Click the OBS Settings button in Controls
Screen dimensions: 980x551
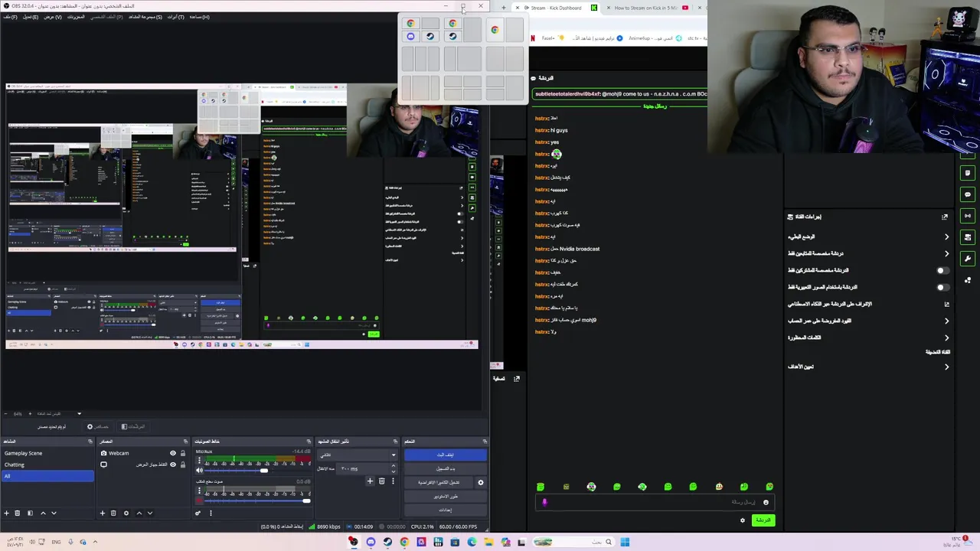tap(445, 510)
